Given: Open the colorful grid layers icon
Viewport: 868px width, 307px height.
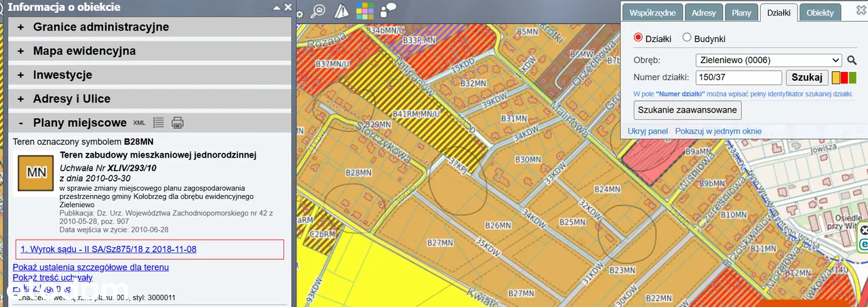Looking at the screenshot, I should (365, 10).
